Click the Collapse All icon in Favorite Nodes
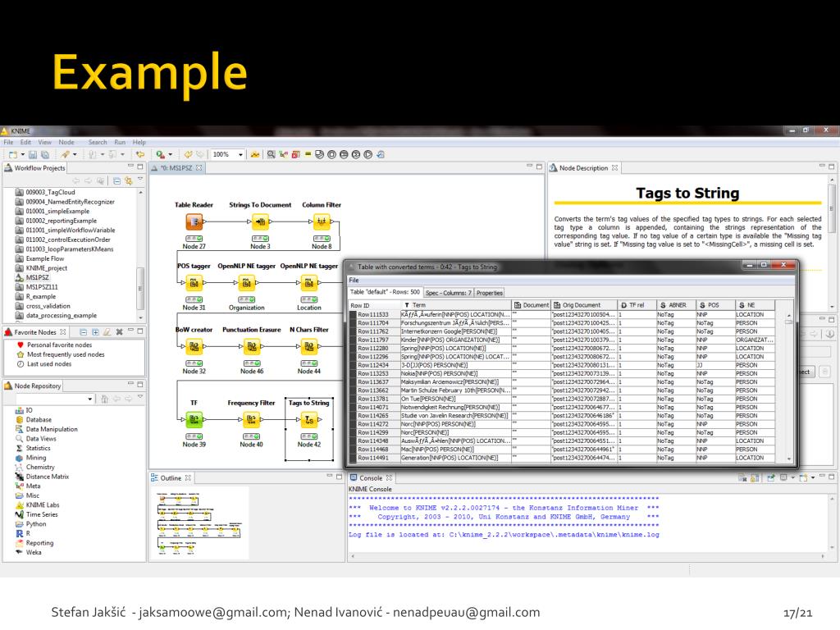This screenshot has height=630, width=840. 84,332
